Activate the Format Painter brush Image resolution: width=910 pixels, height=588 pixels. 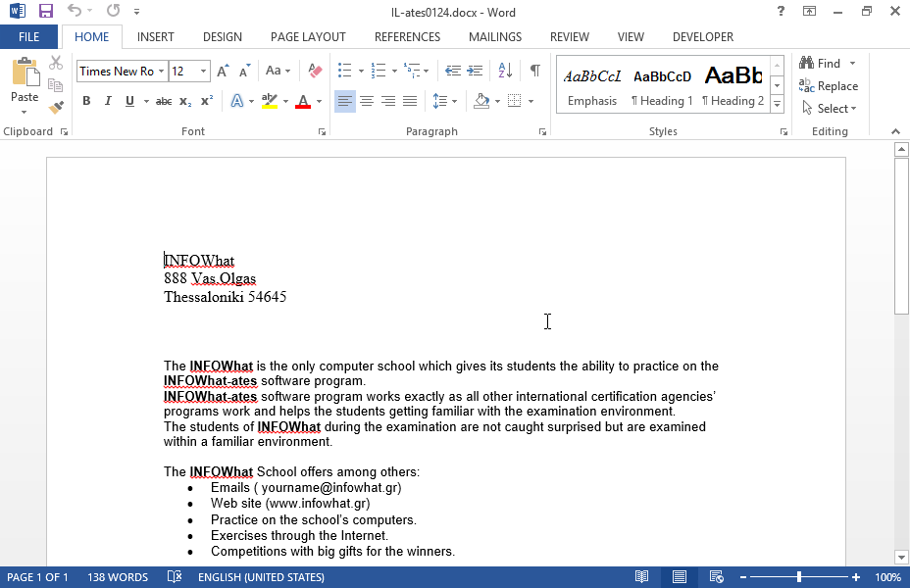coord(56,107)
